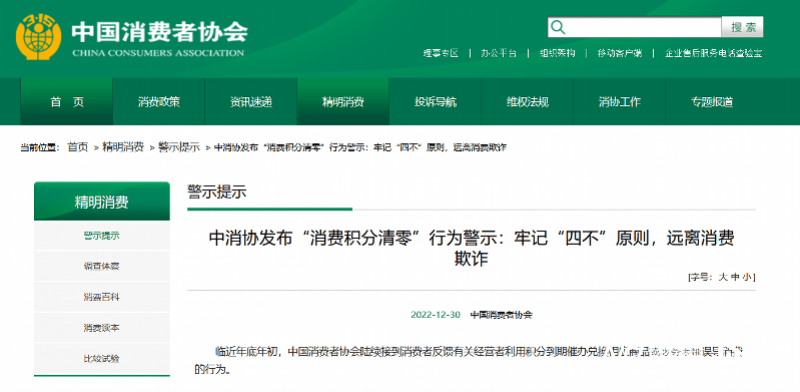Go to 首页 in main navigation
800x392 pixels.
coord(66,102)
